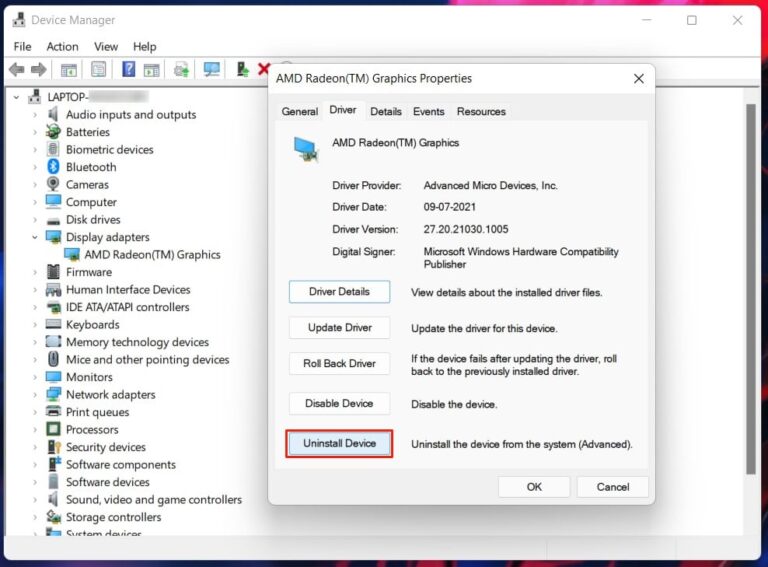Click the Microsoft Windows Hardware Compatibility Publisher text
The height and width of the screenshot is (567, 768).
click(x=521, y=258)
